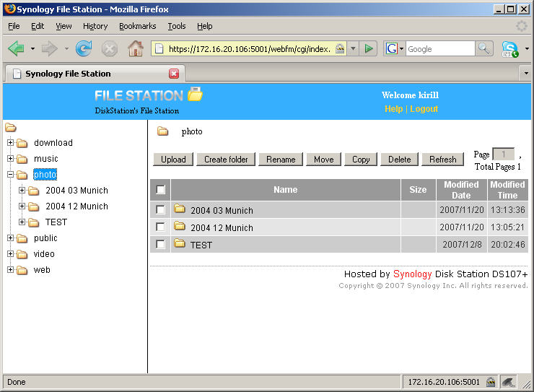Expand the TEST tree node
The image size is (534, 392).
tap(22, 222)
